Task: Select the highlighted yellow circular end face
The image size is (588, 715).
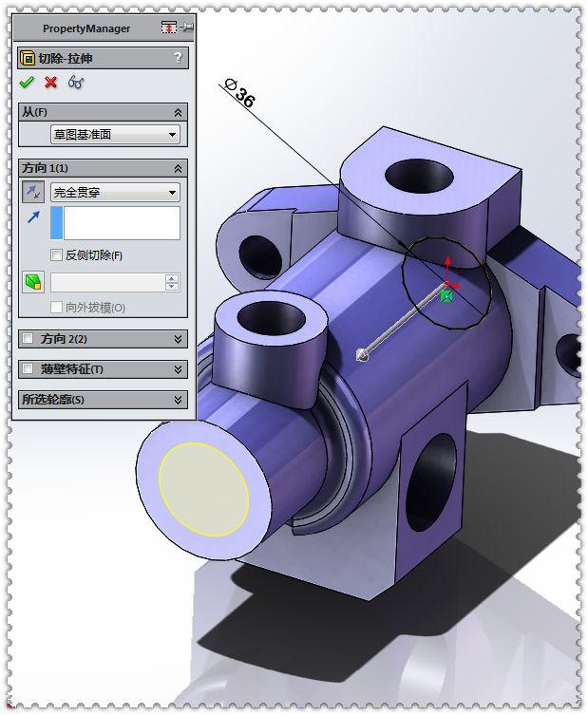Action: point(204,488)
